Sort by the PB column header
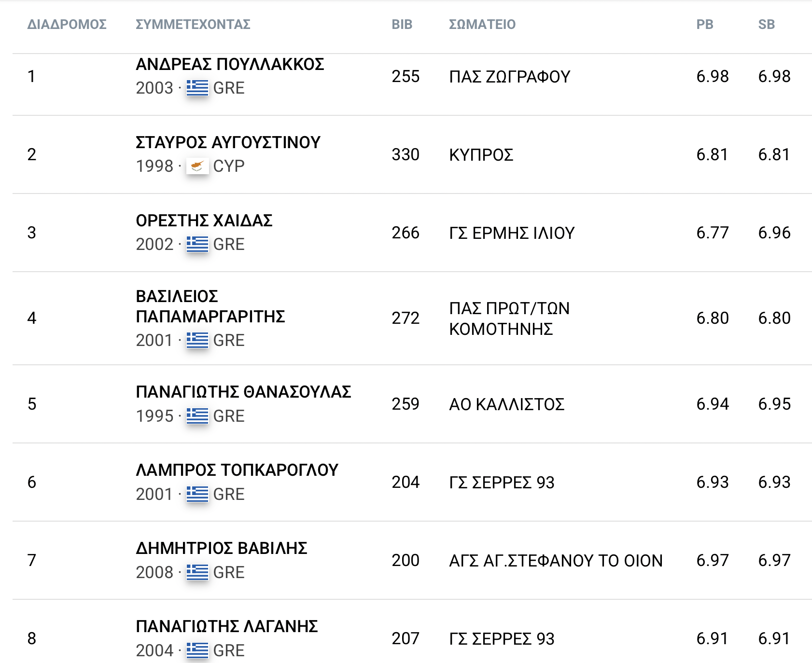The image size is (812, 663). pyautogui.click(x=705, y=24)
